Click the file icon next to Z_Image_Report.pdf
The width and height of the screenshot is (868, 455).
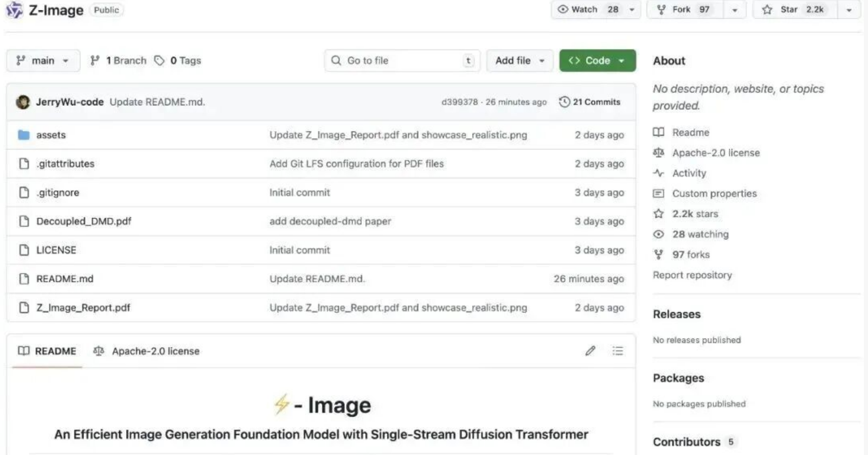[x=23, y=308]
